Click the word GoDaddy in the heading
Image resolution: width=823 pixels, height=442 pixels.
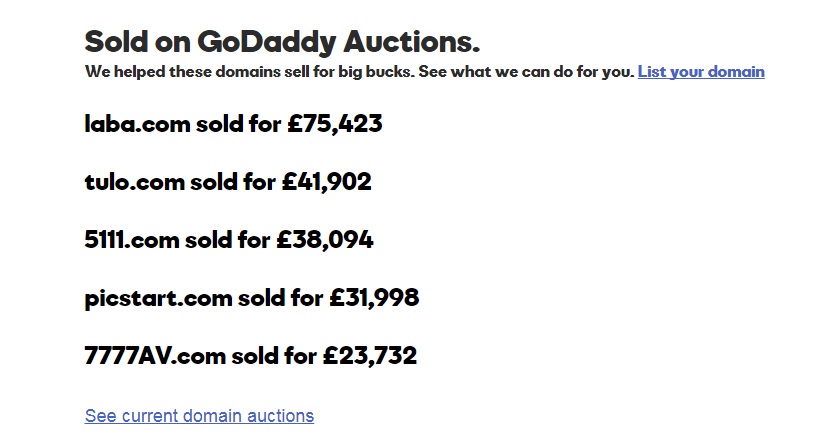267,42
